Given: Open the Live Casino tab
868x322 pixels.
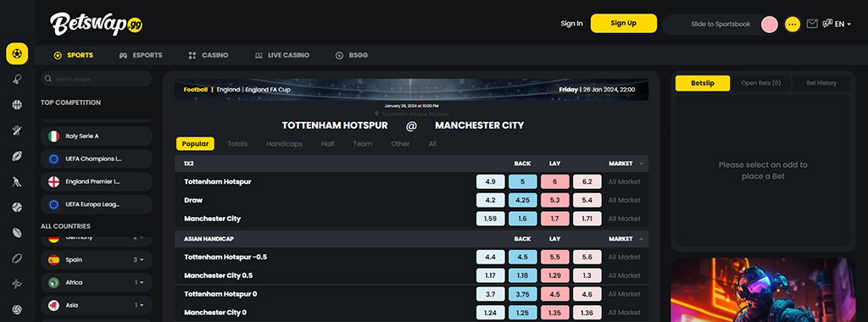Looking at the screenshot, I should [281, 55].
